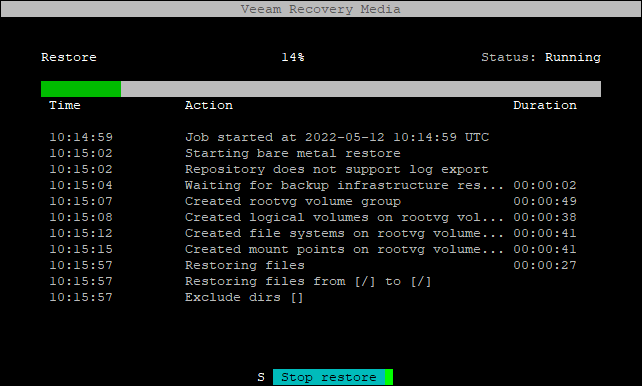The width and height of the screenshot is (642, 386).
Task: Select the 'Job started at 2022-05-12' log row
Action: tap(313, 137)
